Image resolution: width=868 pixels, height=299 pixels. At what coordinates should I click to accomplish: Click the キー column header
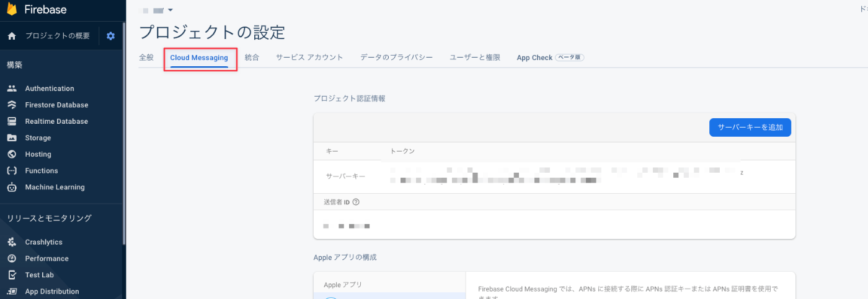click(x=332, y=151)
